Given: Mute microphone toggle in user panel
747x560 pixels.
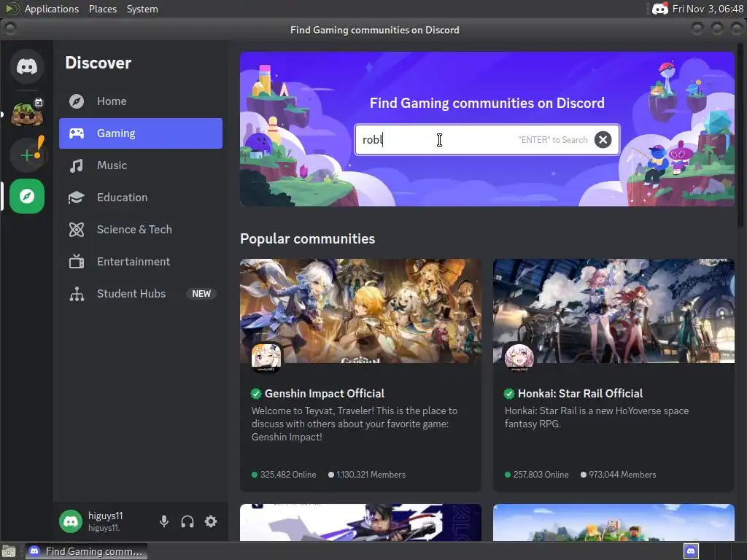Looking at the screenshot, I should tap(164, 521).
